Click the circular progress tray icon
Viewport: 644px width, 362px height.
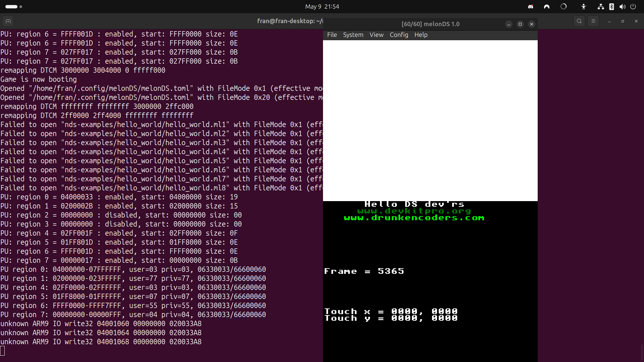click(563, 7)
